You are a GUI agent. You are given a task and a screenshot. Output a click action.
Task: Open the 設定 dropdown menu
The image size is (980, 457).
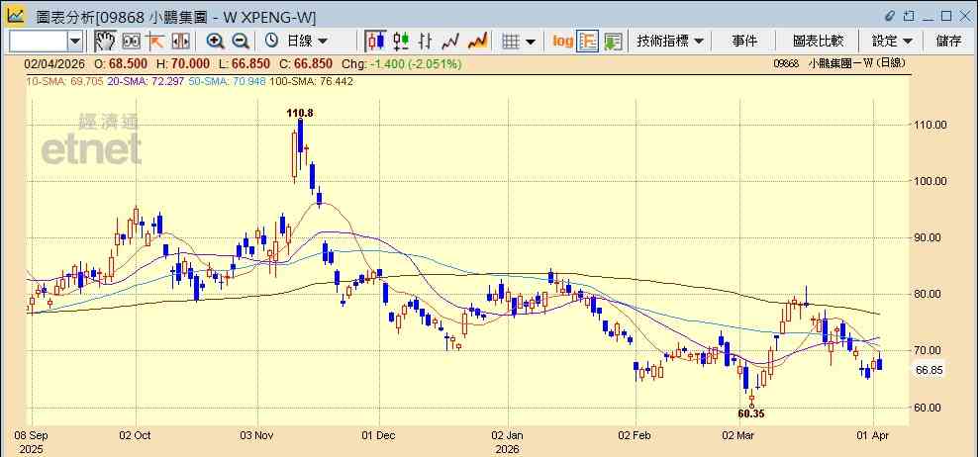[893, 42]
